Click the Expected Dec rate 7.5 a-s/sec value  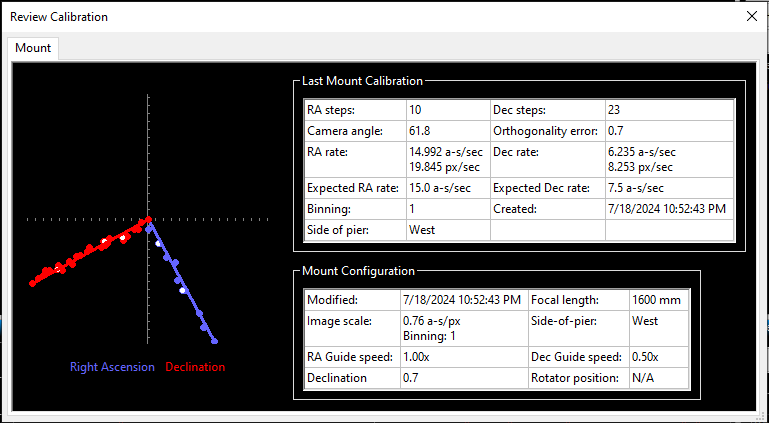(x=669, y=188)
